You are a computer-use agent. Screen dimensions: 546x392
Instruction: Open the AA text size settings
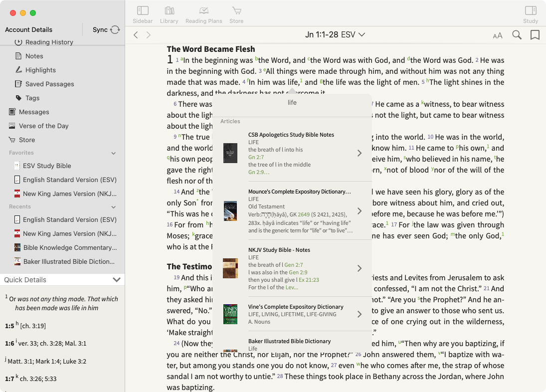[x=498, y=35]
